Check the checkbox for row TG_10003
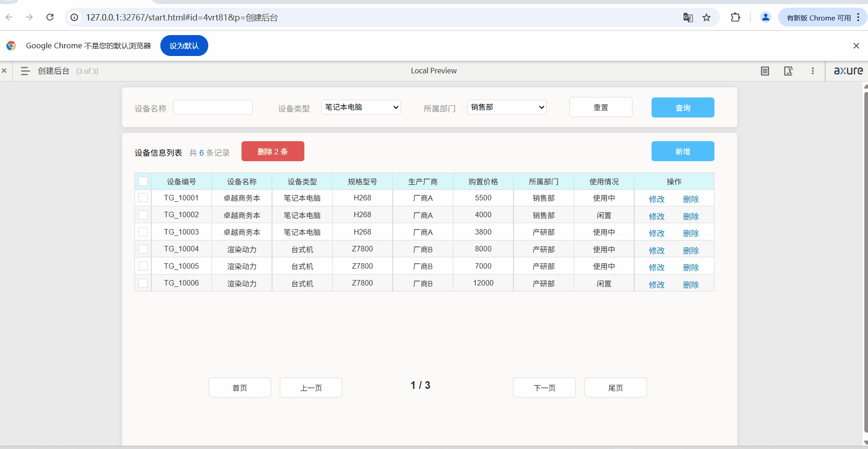Viewport: 868px width, 449px height. pos(143,232)
